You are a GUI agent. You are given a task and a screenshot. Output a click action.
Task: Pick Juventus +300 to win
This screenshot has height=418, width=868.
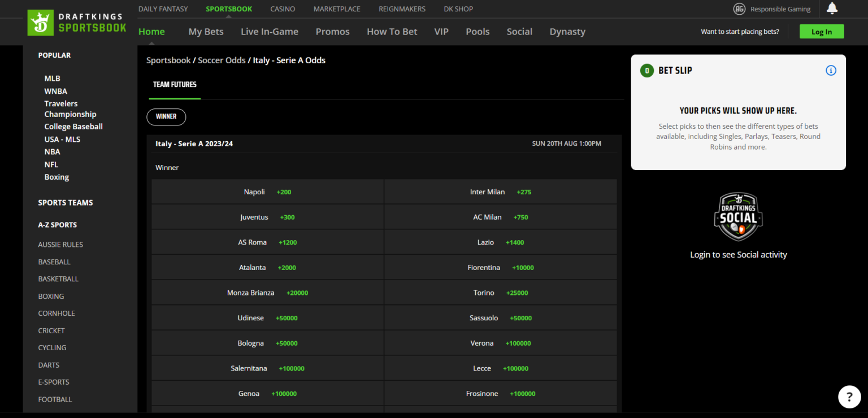[268, 217]
